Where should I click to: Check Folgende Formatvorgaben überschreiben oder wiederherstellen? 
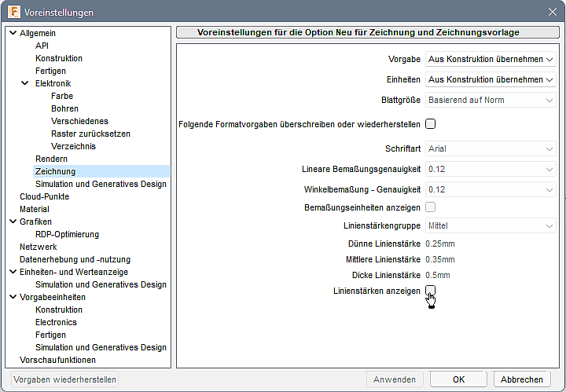[430, 124]
